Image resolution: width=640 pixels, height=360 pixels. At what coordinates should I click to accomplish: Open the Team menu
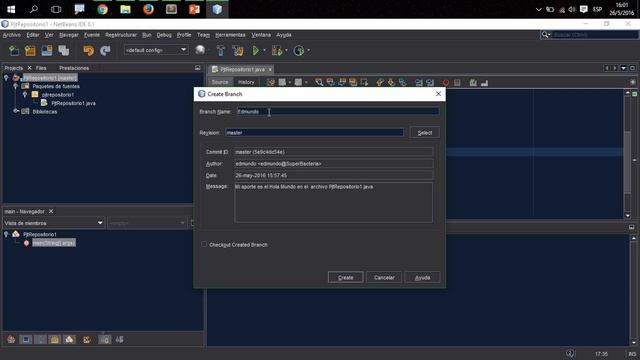pyautogui.click(x=203, y=35)
